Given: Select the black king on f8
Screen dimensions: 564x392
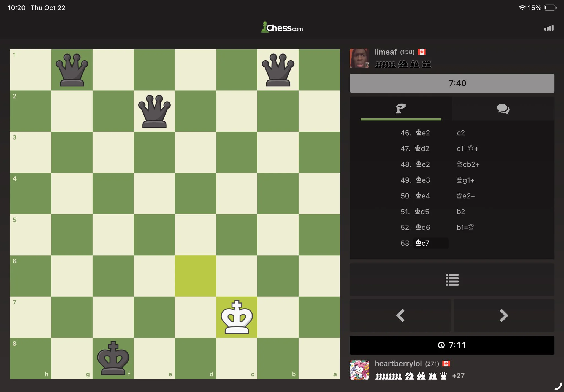Looking at the screenshot, I should 113,358.
